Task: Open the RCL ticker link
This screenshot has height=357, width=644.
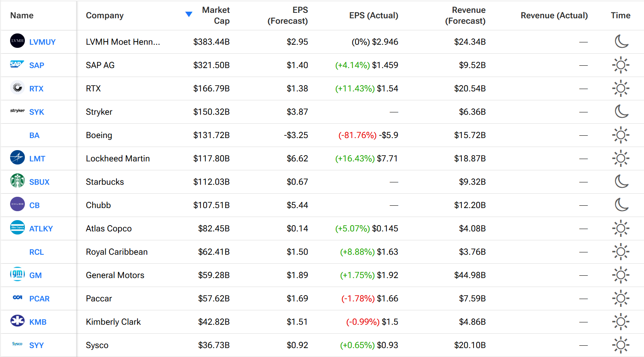Action: [37, 252]
